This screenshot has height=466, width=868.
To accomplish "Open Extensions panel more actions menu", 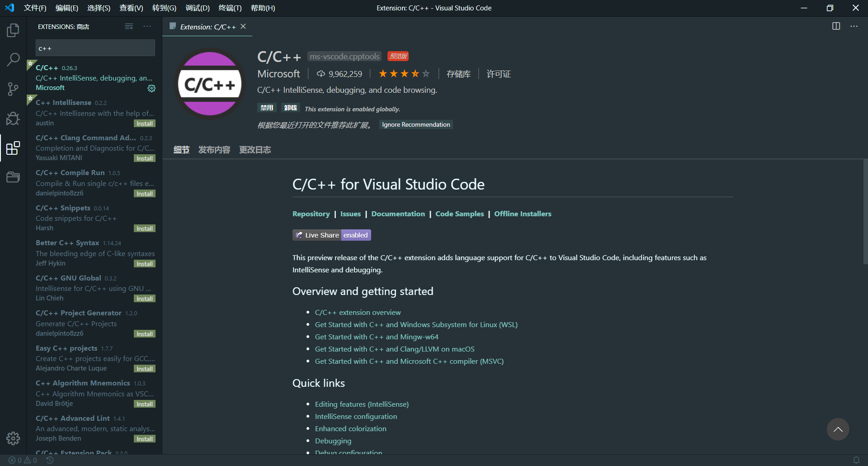I will click(x=147, y=27).
